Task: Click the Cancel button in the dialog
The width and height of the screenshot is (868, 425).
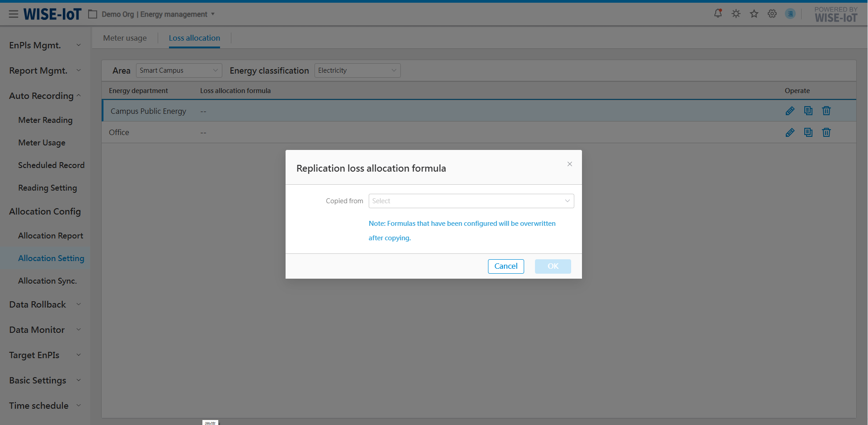Action: [x=506, y=266]
